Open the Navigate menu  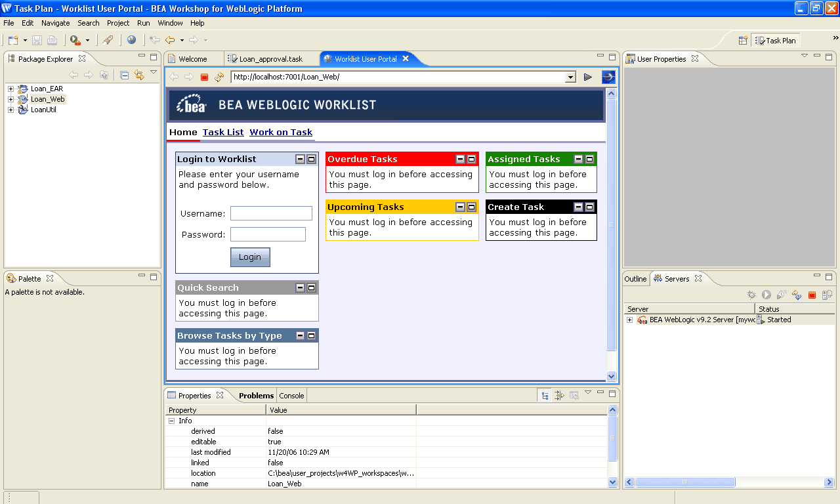[x=55, y=23]
